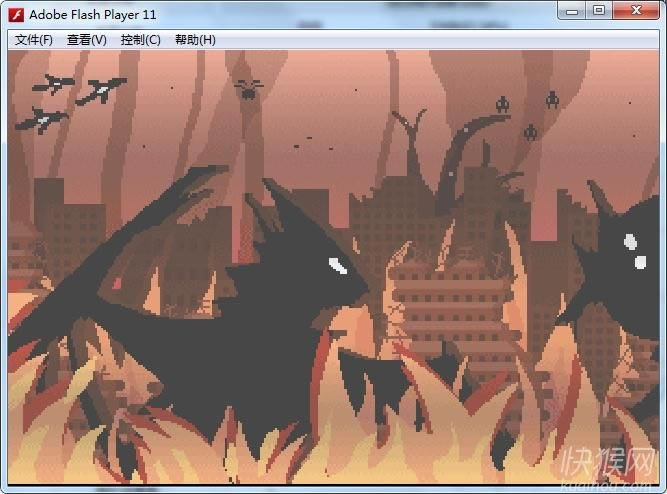The width and height of the screenshot is (667, 494).
Task: Click the topmost left fighter plane
Action: pyautogui.click(x=53, y=84)
